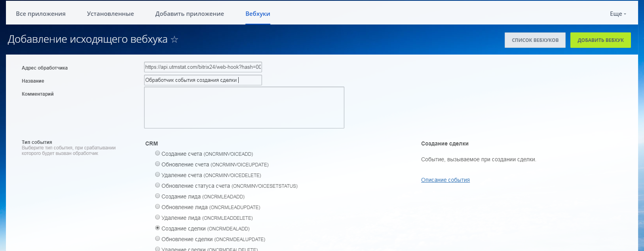Screen dimensions: 644x251
Task: Click the favorite star next to page title
Action: tap(175, 40)
